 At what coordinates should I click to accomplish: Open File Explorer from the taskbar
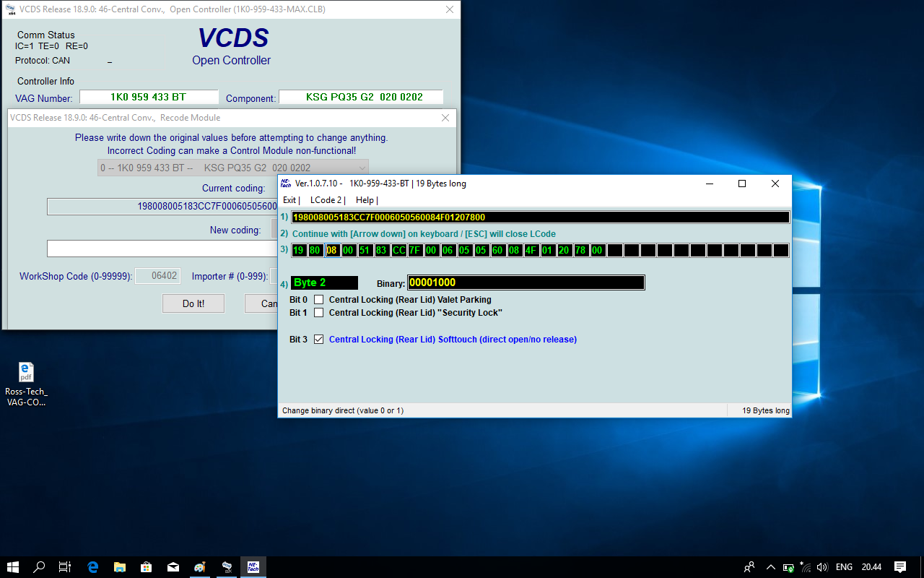tap(120, 567)
